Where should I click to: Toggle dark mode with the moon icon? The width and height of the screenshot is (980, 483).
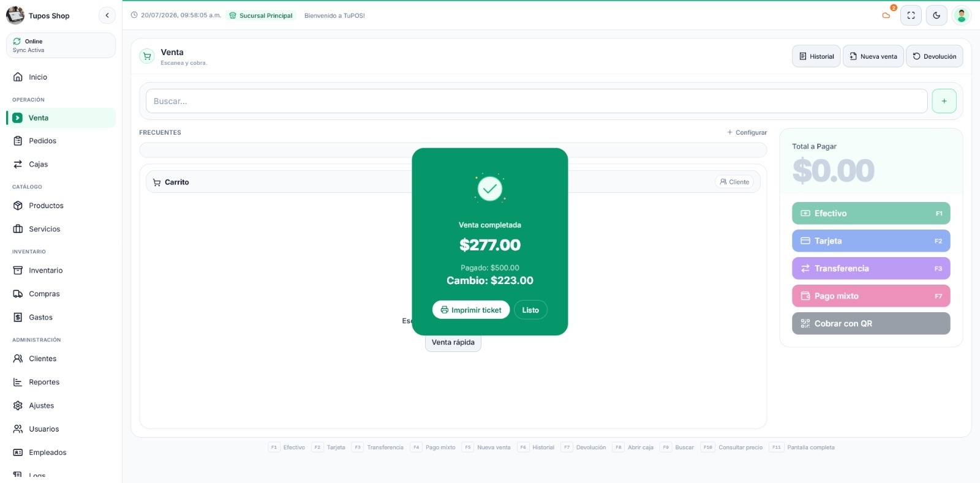point(937,15)
